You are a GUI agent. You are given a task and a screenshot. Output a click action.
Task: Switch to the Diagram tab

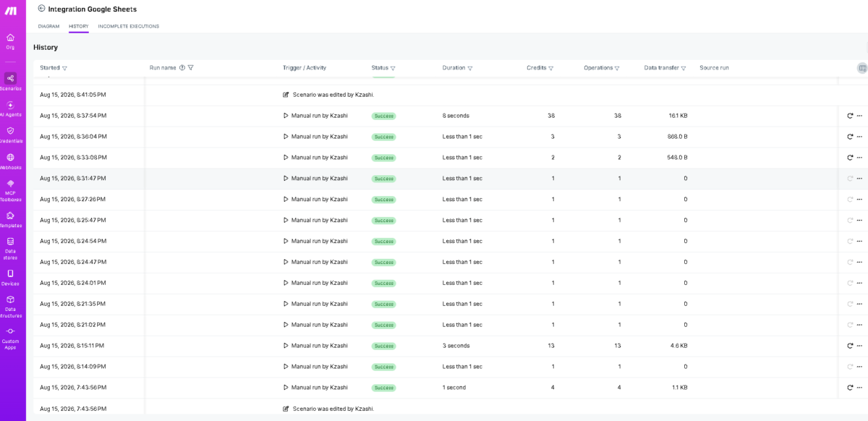(x=48, y=26)
